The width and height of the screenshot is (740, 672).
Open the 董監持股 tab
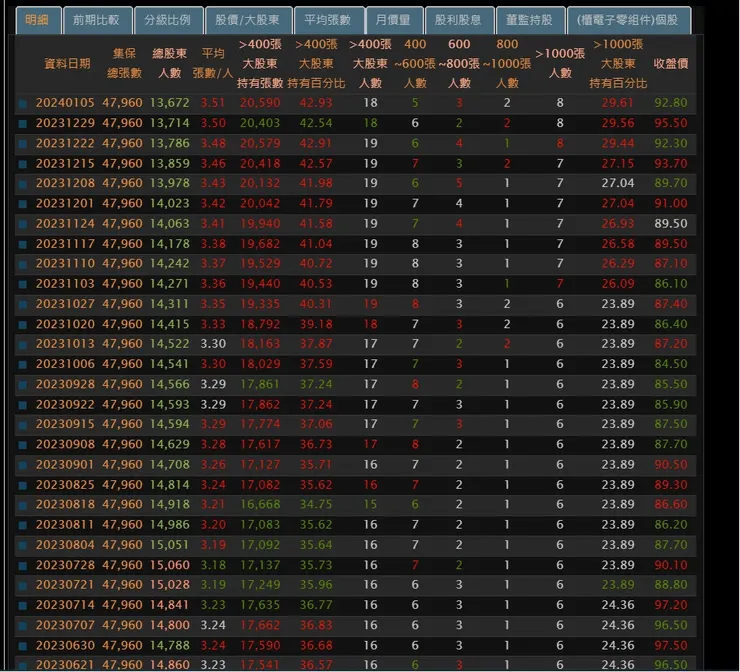tap(530, 20)
